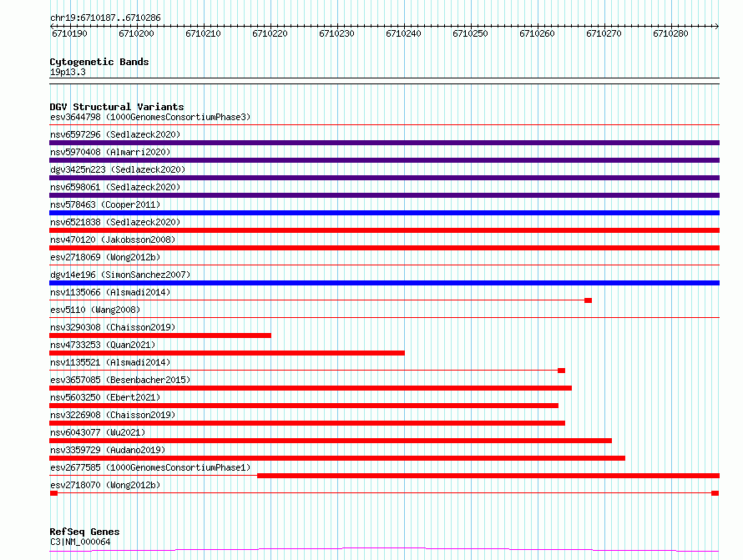Click the DGV Structural Variants track title
743x560 pixels.
tap(117, 107)
